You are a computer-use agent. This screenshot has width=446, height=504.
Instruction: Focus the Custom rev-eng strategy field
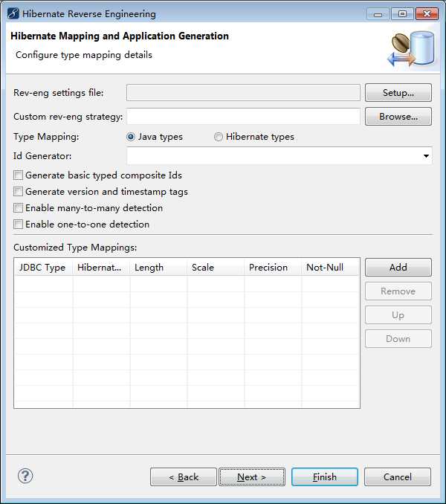(x=243, y=117)
